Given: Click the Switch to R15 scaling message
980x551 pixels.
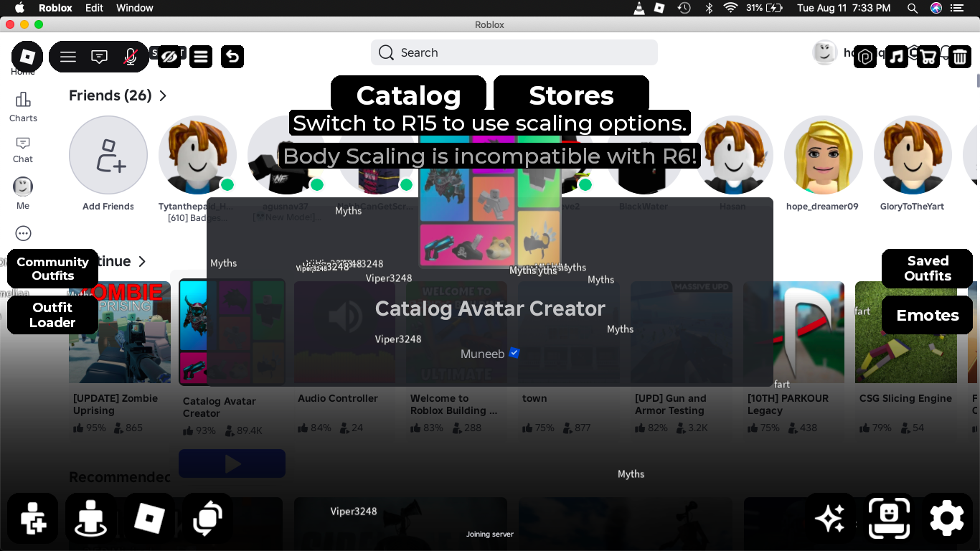Looking at the screenshot, I should point(490,123).
